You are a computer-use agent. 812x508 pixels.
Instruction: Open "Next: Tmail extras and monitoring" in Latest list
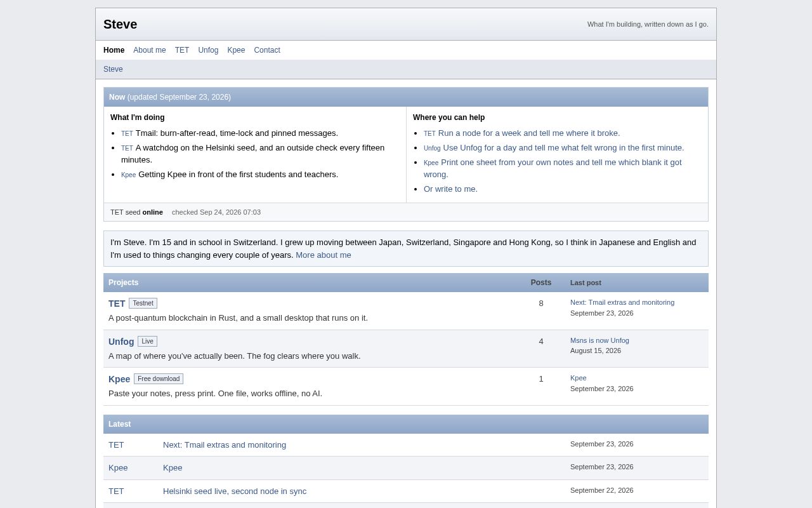[x=225, y=445]
